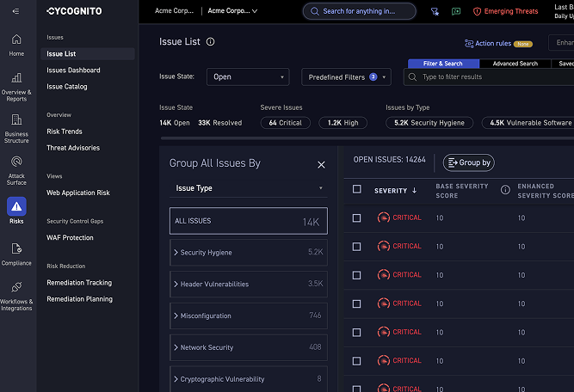Collapse the sidebar with the arrow icon
Screen dimensions: 574x392
point(15,11)
